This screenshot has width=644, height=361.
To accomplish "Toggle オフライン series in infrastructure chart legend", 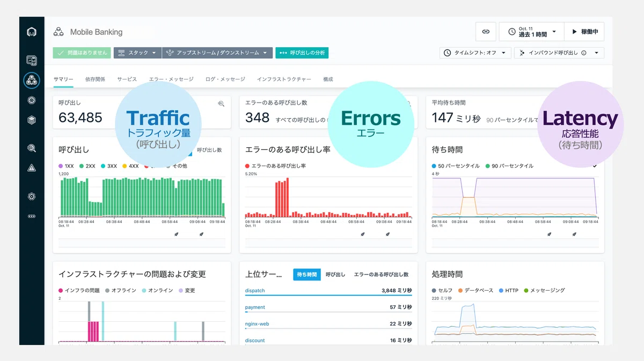I will point(121,291).
